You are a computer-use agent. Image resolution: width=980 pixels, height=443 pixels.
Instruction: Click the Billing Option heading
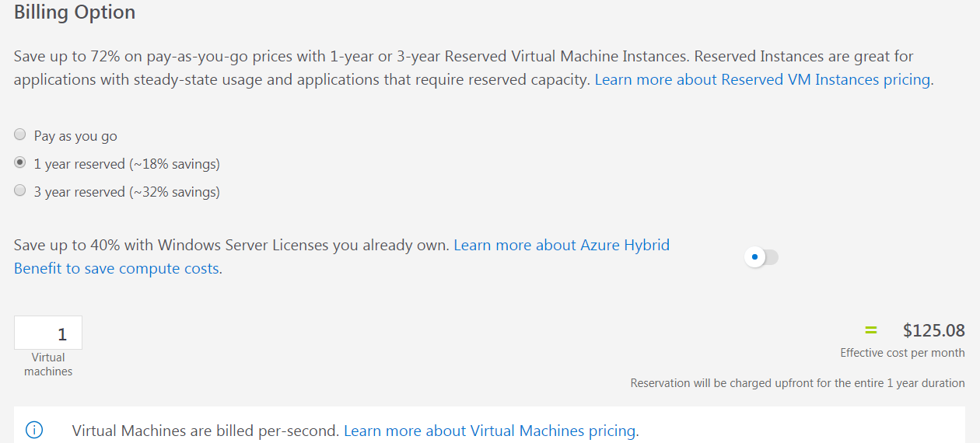point(75,12)
